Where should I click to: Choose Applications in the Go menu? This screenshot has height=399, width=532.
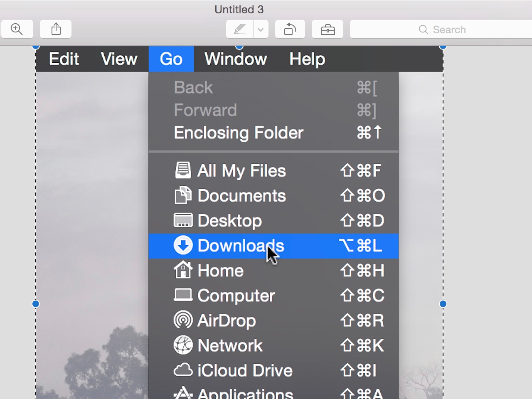[x=273, y=392]
